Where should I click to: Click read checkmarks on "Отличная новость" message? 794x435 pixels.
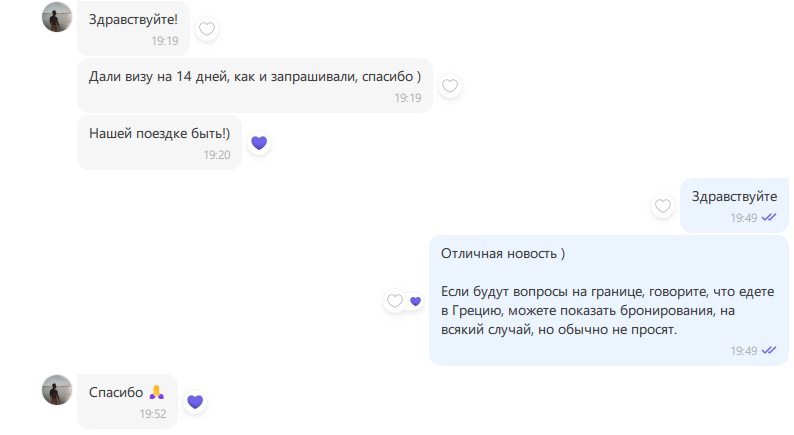769,350
